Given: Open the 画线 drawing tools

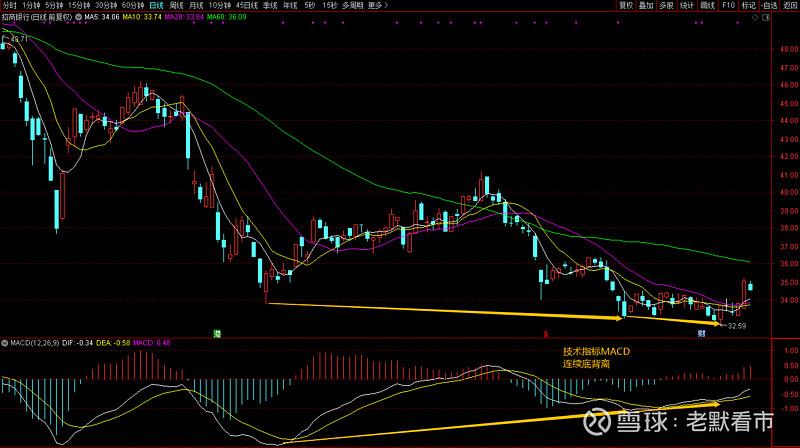Looking at the screenshot, I should pyautogui.click(x=707, y=5).
